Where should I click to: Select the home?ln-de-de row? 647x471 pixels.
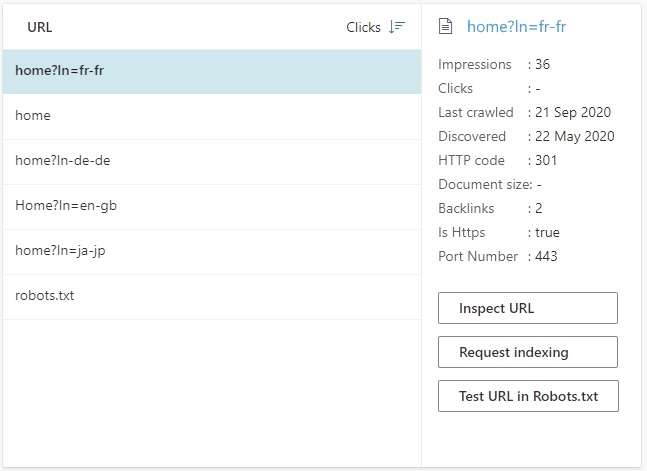coord(212,162)
